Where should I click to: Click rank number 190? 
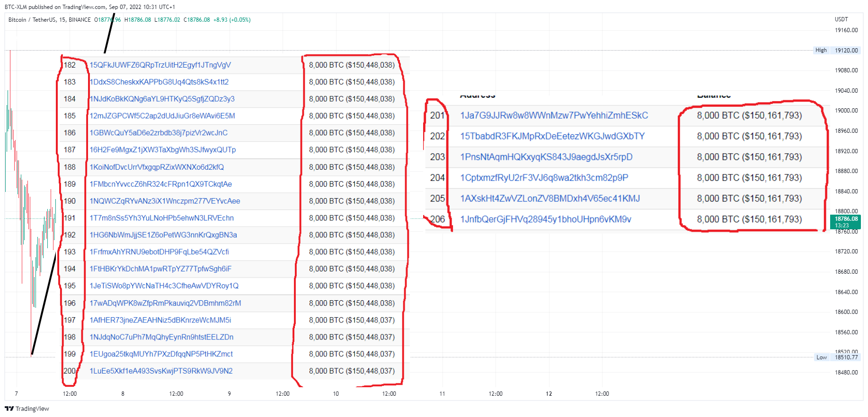pyautogui.click(x=70, y=201)
